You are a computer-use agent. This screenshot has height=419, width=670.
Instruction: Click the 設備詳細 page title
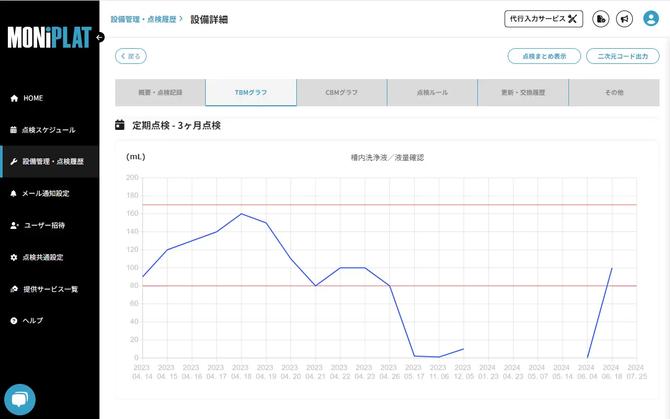coord(209,19)
